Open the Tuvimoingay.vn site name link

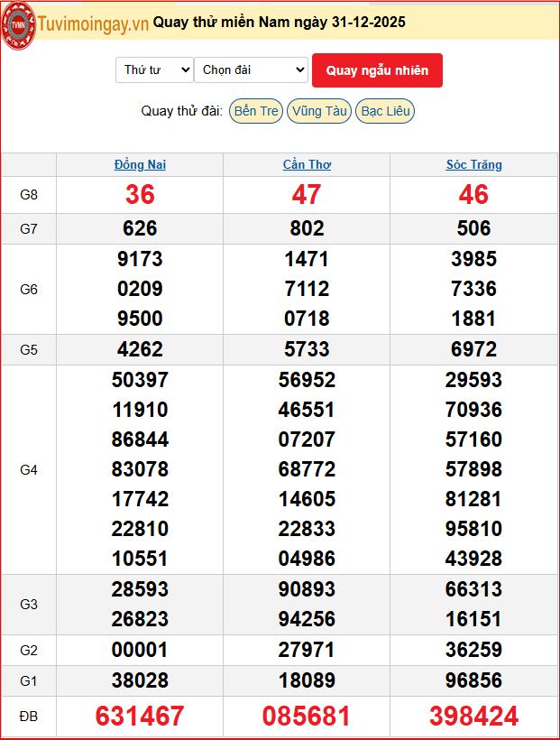coord(93,23)
